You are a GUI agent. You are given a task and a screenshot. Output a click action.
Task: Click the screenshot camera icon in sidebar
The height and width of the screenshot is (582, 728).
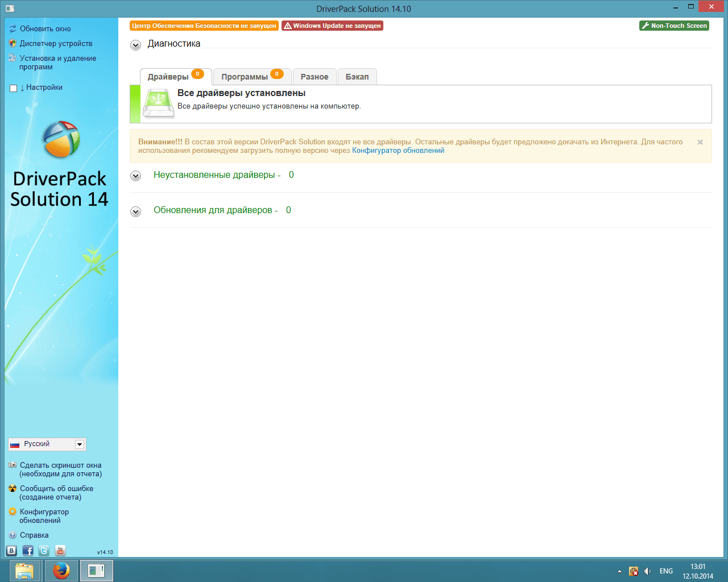(x=13, y=465)
